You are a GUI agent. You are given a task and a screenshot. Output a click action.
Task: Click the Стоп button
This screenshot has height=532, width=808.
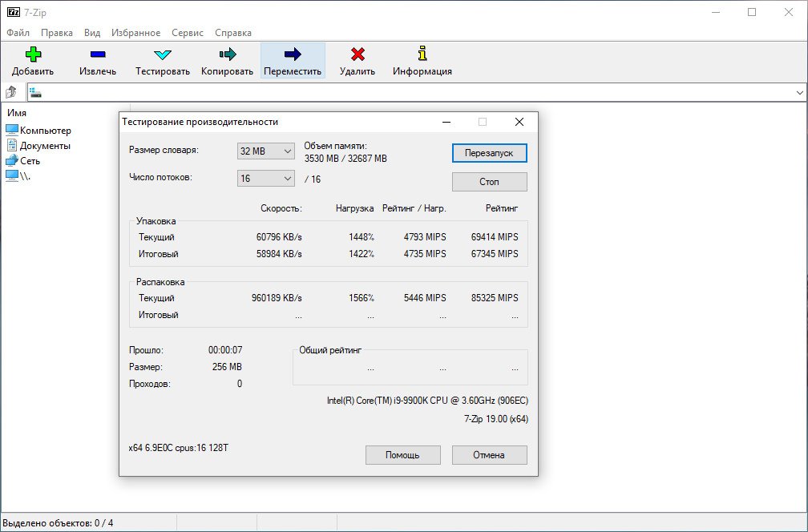[x=490, y=182]
